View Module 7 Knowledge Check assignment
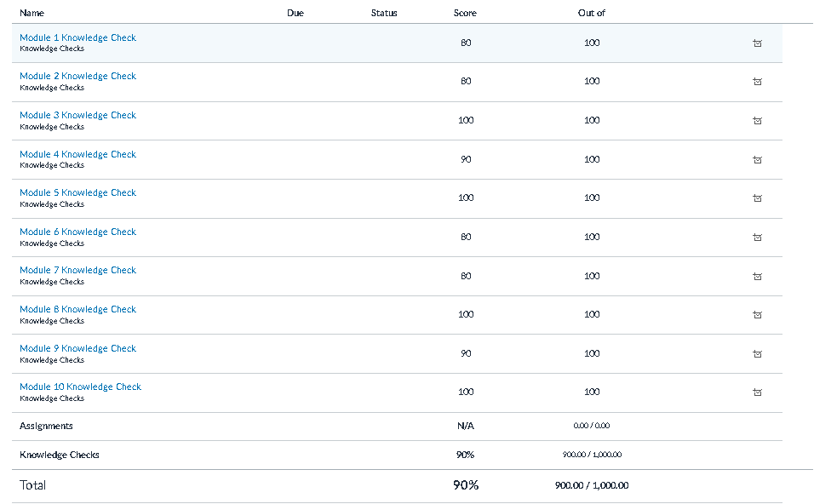The image size is (814, 504). (77, 270)
